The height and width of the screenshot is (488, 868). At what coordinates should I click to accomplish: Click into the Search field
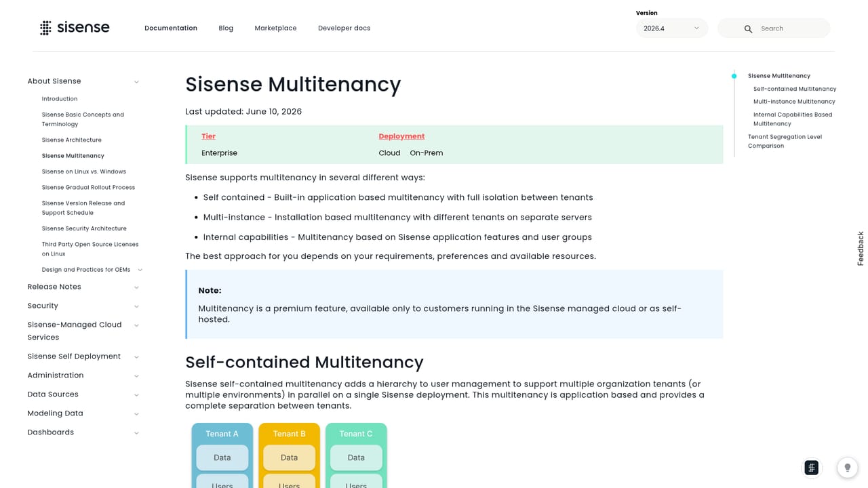coord(774,28)
